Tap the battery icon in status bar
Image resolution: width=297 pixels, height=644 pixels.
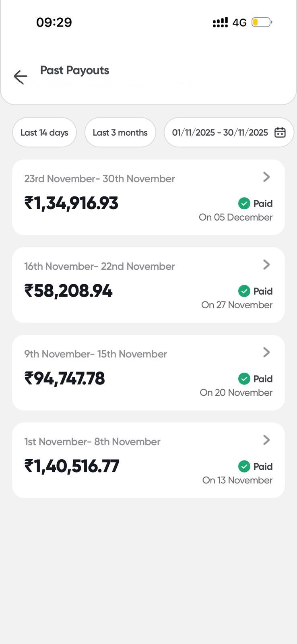(x=262, y=22)
